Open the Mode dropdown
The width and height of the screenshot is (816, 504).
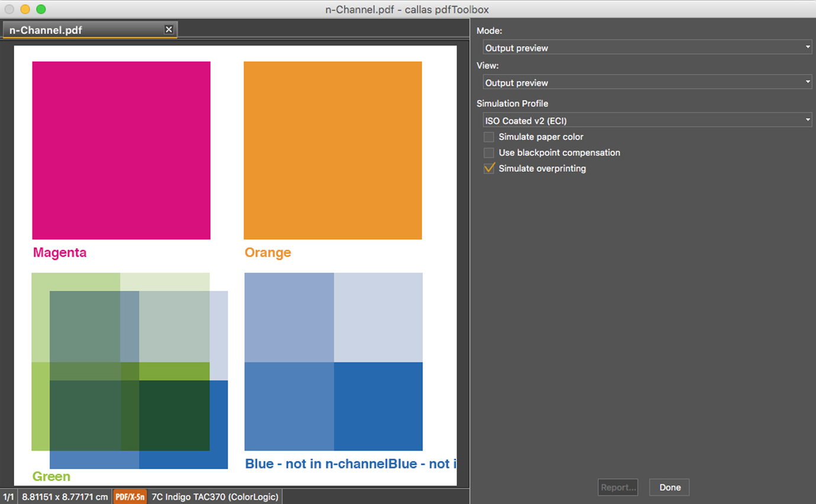pyautogui.click(x=647, y=47)
